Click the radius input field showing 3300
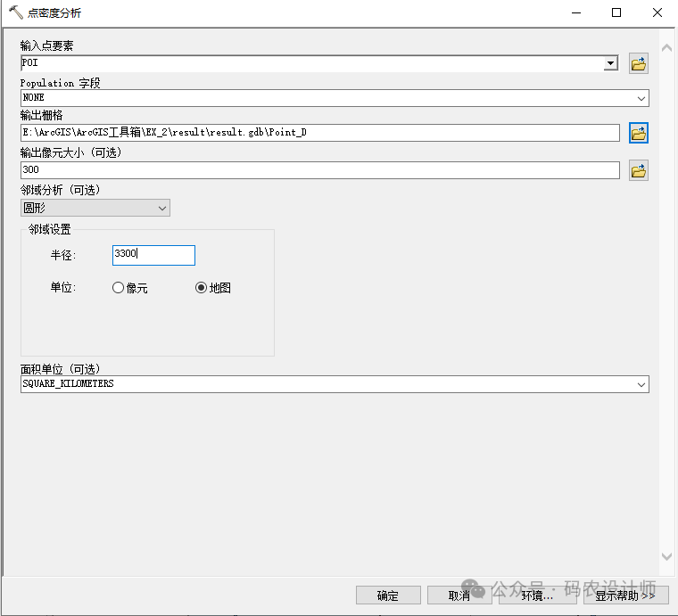The height and width of the screenshot is (616, 678). [x=153, y=255]
